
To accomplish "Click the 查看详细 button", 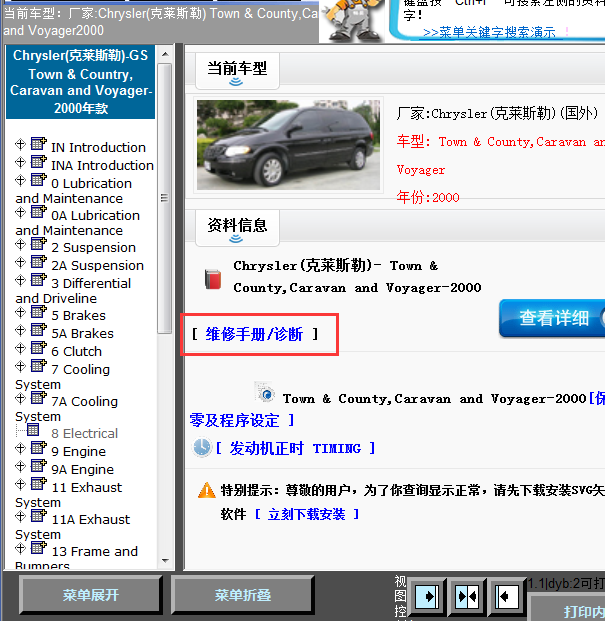I will click(552, 318).
